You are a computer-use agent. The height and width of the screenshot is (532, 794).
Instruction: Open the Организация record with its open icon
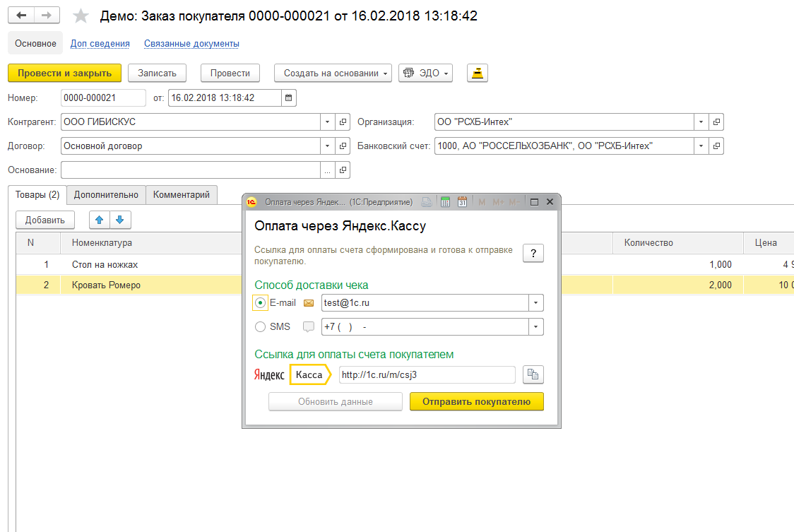[x=716, y=122]
